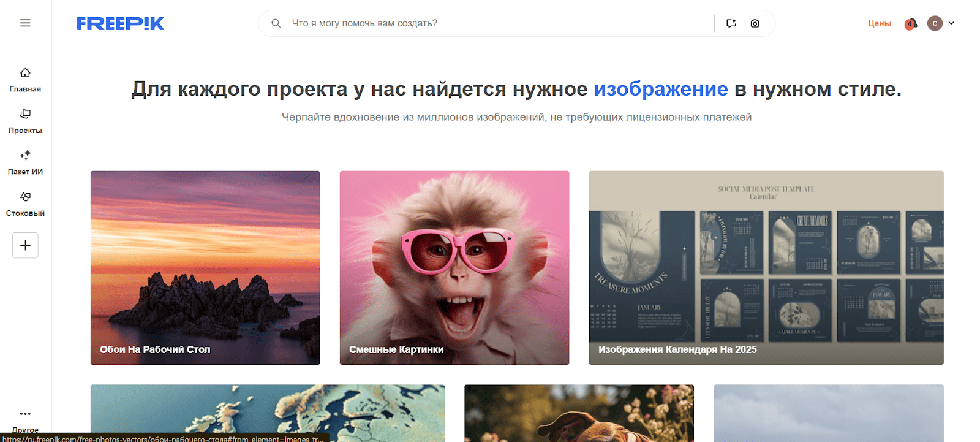This screenshot has height=442, width=980.
Task: Click the plus button in sidebar
Action: tap(25, 245)
